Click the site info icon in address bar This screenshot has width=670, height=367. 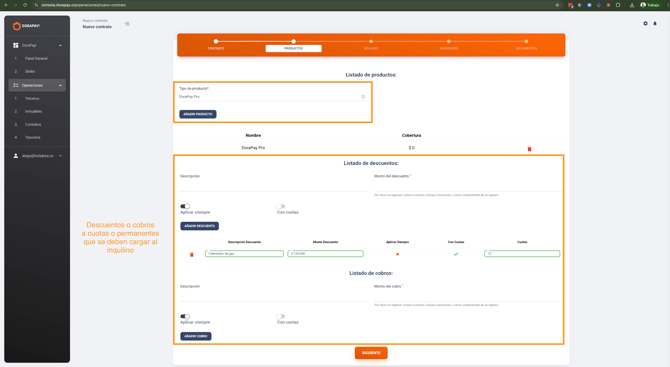[36, 5]
